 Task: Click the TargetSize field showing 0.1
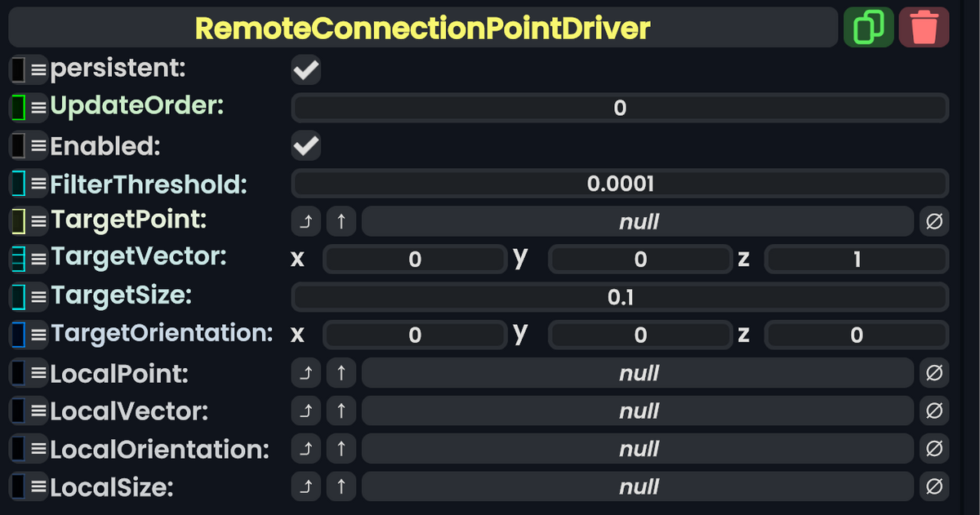tap(619, 296)
